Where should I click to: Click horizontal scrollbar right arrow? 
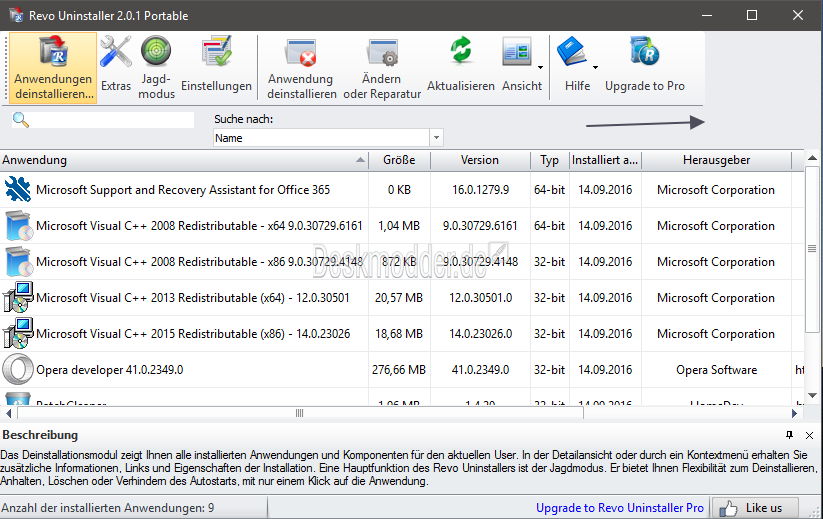tap(795, 414)
